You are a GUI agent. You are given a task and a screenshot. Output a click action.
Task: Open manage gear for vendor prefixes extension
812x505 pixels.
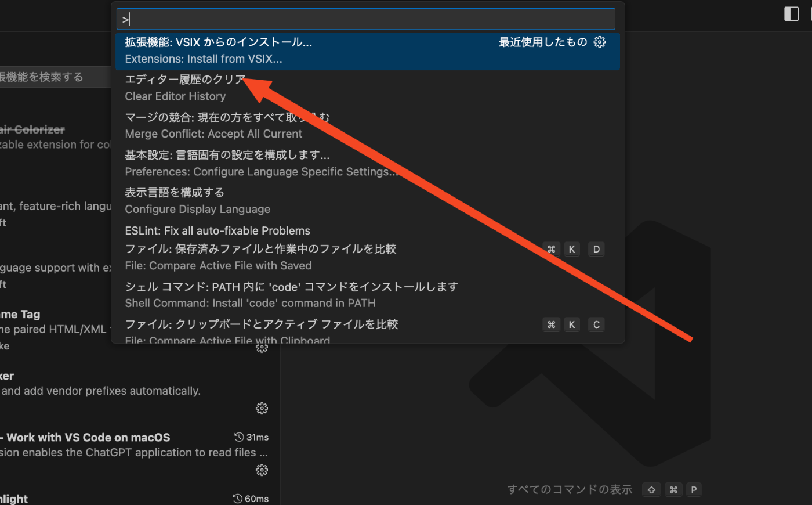click(262, 408)
